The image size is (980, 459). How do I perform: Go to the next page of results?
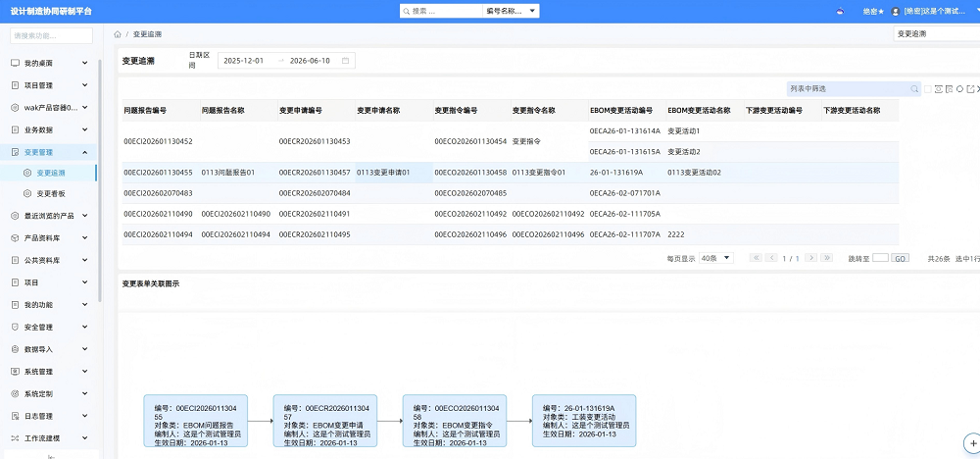(811, 258)
